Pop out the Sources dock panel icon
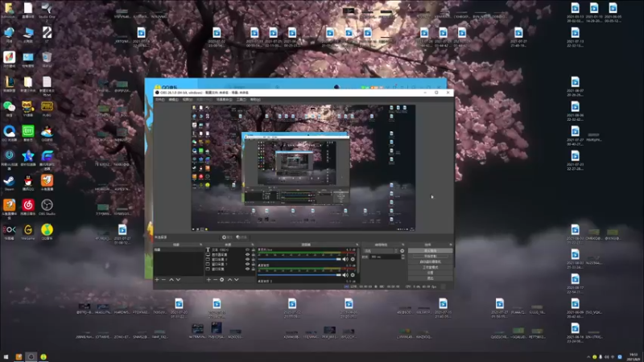The image size is (644, 362). coord(253,245)
